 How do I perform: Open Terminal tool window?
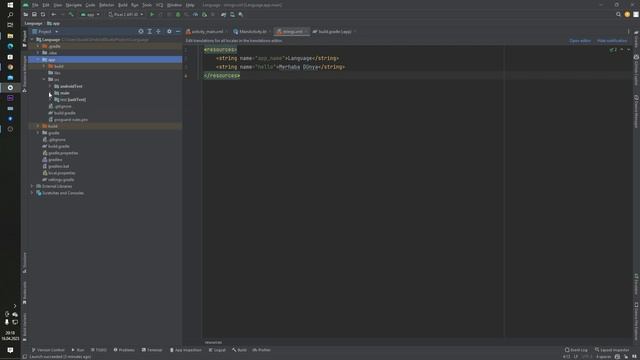pos(152,350)
